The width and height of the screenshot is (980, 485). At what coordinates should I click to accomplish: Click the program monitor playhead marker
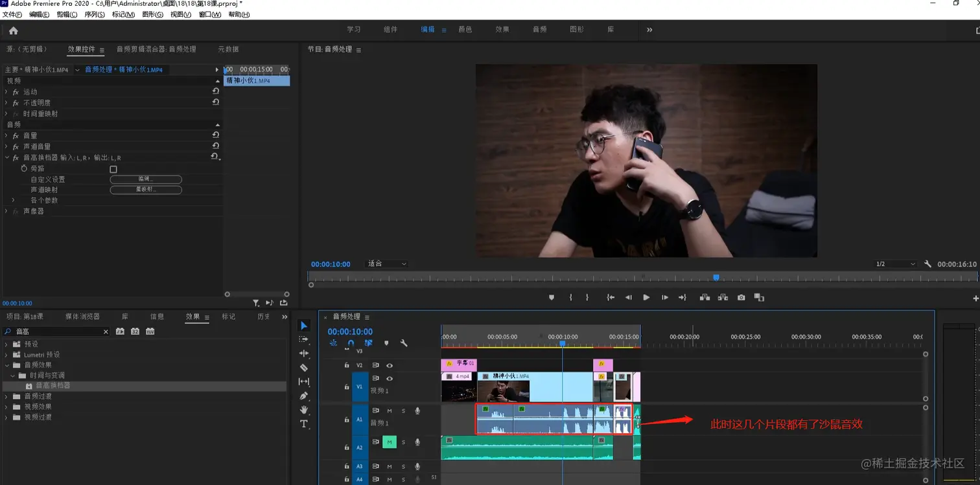(x=716, y=277)
